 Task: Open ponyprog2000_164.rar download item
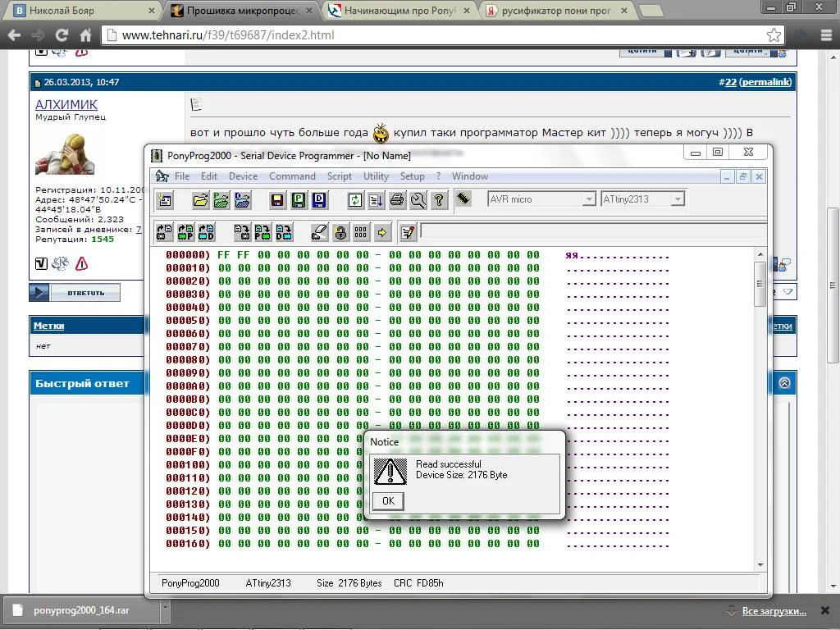click(81, 610)
